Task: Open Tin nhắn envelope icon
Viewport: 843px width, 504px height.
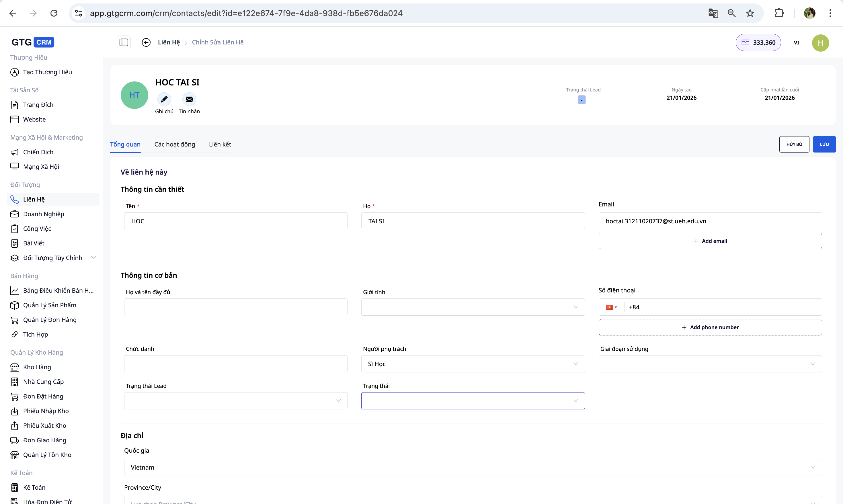Action: 189,99
